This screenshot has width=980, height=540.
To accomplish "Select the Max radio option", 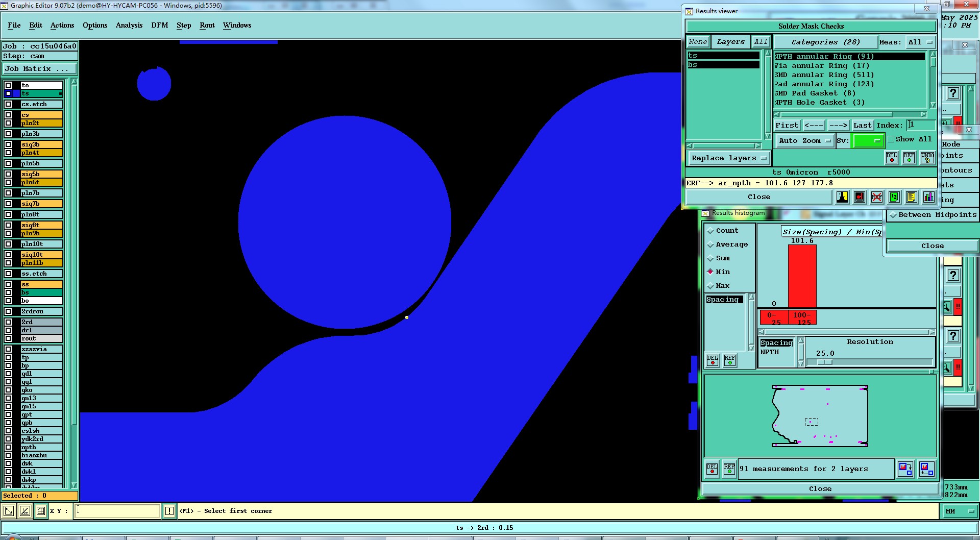I will (710, 286).
